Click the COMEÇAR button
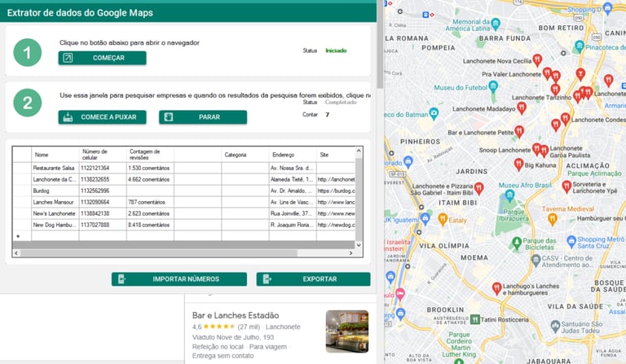The height and width of the screenshot is (364, 626). click(102, 58)
